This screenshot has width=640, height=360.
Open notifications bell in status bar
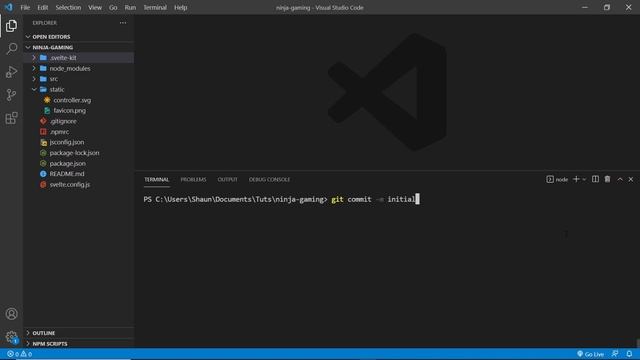pos(629,354)
